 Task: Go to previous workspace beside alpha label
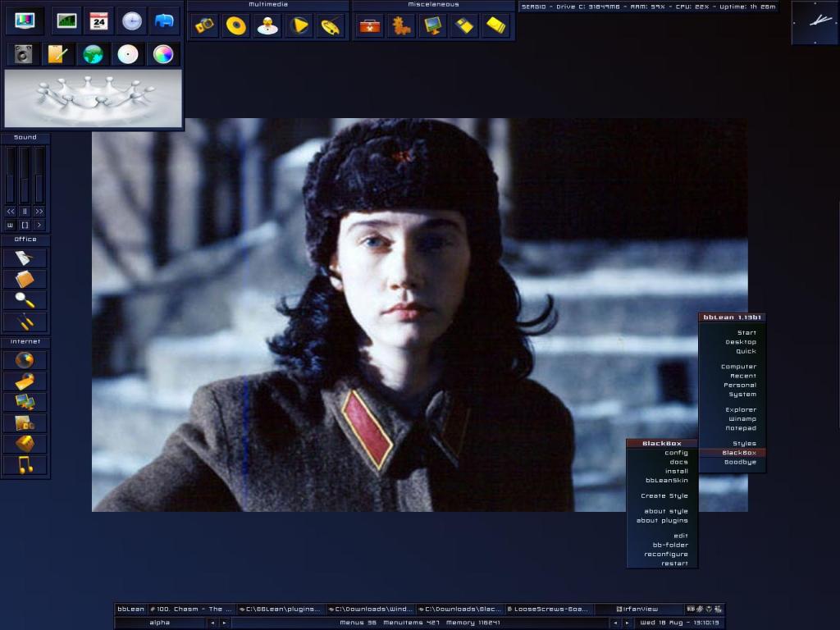click(x=212, y=623)
